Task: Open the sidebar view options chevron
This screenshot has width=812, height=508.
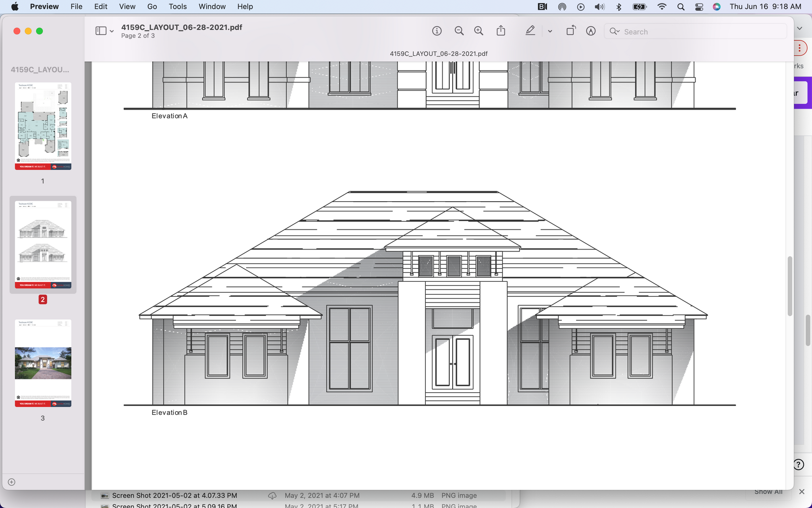Action: (112, 31)
